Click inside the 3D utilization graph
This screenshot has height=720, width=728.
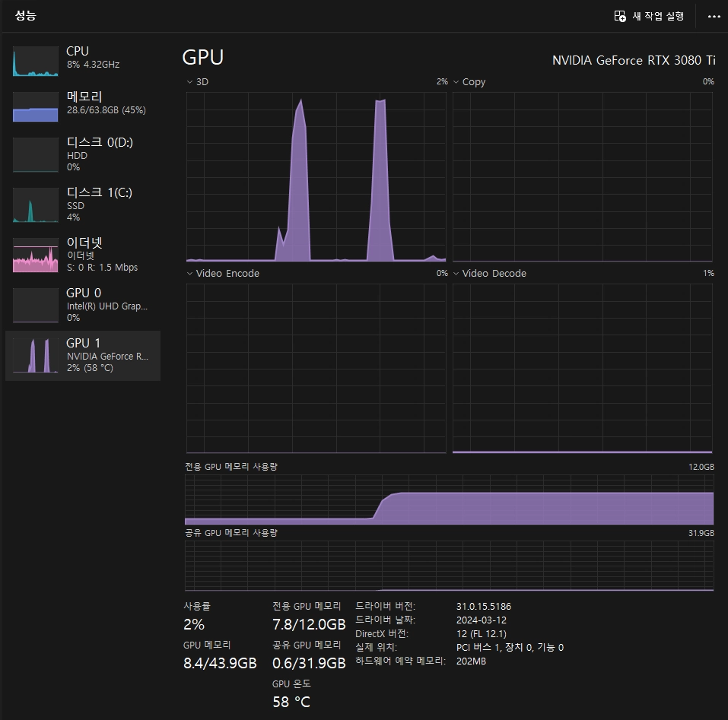[316, 175]
